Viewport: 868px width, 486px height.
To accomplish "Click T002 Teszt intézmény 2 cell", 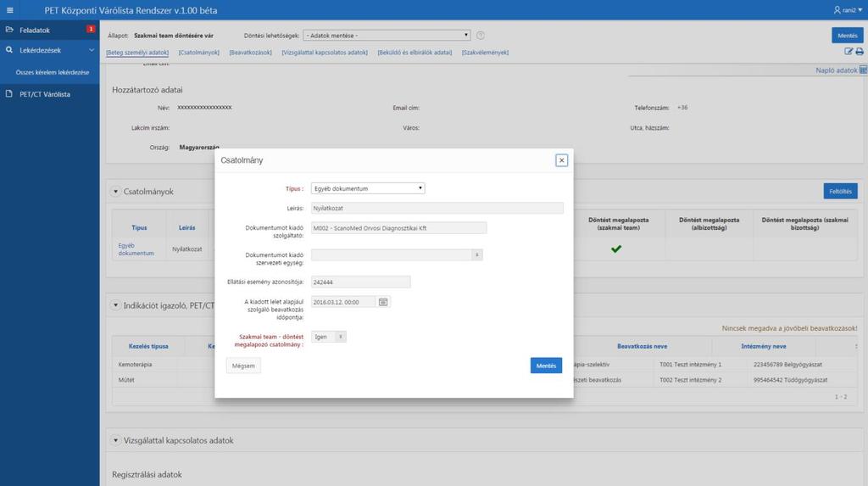I will (690, 380).
